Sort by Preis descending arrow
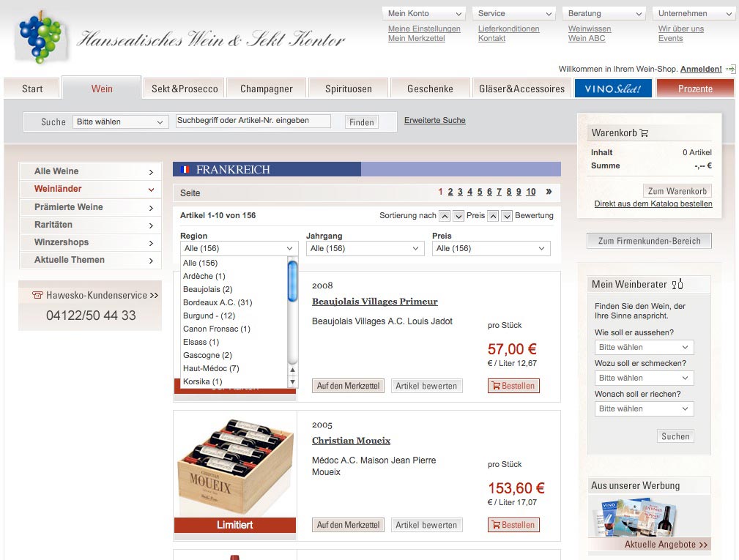 pyautogui.click(x=507, y=216)
